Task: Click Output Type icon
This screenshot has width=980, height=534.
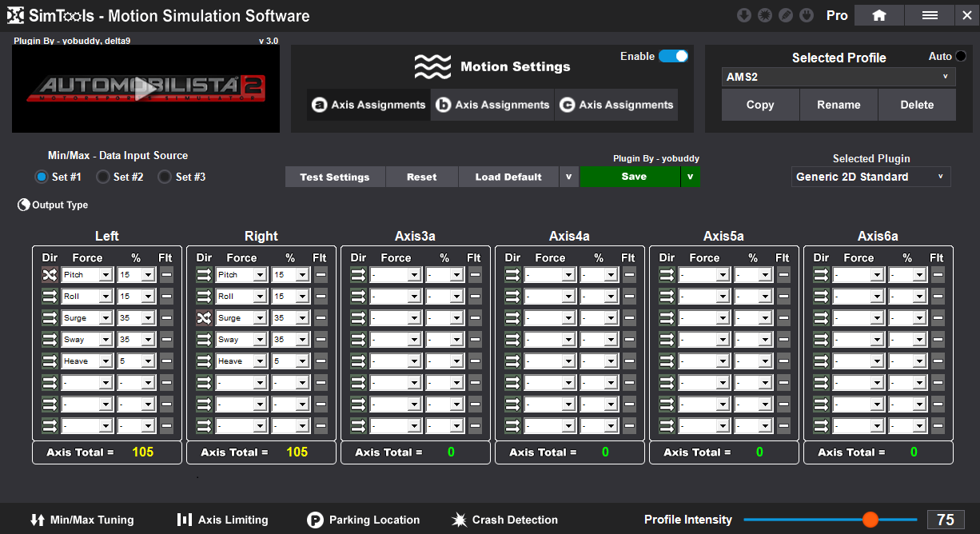Action: tap(24, 205)
